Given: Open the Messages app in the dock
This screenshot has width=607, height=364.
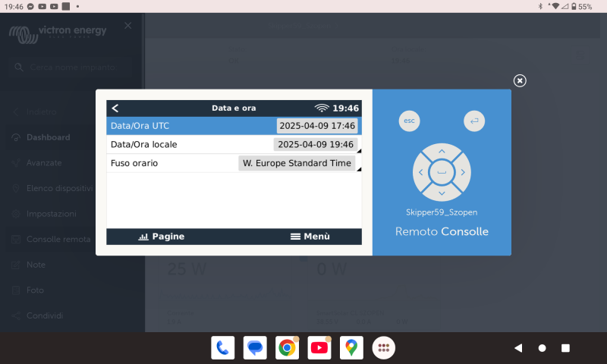Looking at the screenshot, I should 255,348.
